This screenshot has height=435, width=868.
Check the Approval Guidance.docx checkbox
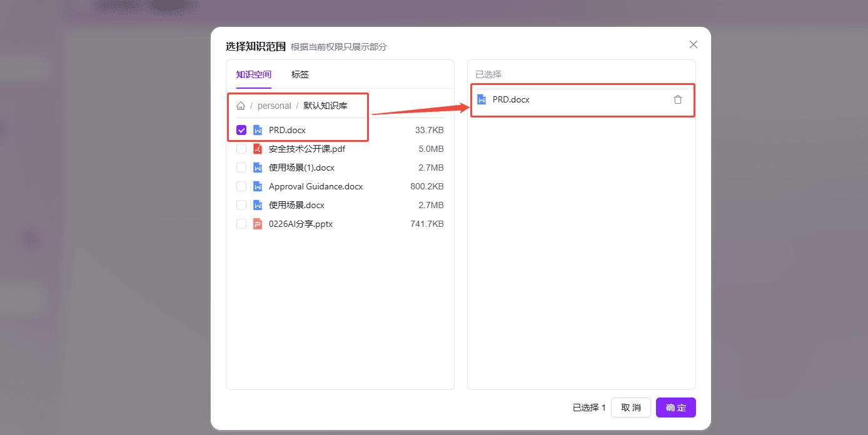pyautogui.click(x=241, y=186)
